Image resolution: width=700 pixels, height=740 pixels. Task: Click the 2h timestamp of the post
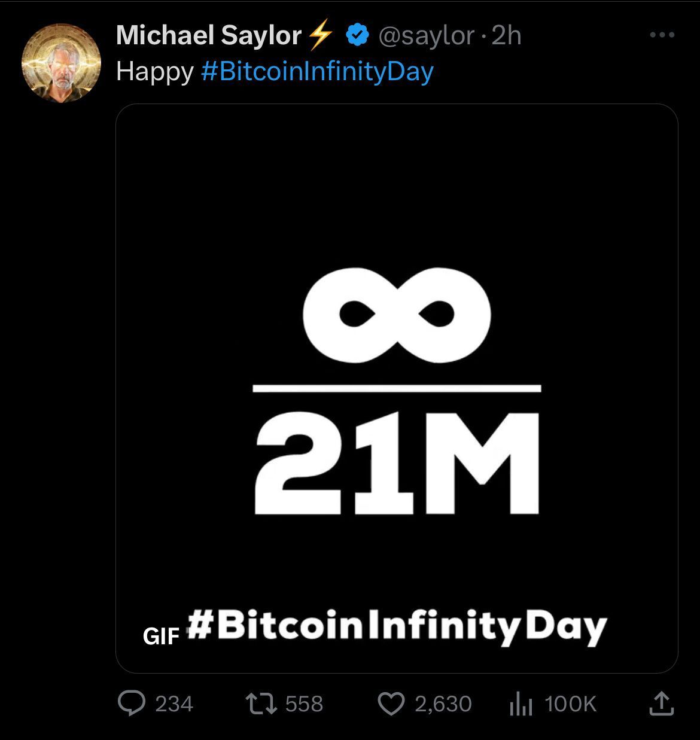point(506,36)
